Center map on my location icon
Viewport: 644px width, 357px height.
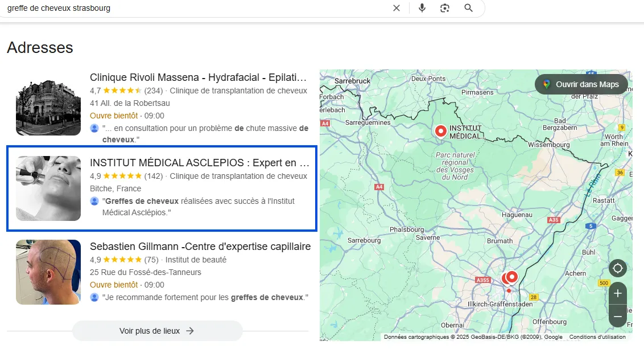(x=618, y=269)
